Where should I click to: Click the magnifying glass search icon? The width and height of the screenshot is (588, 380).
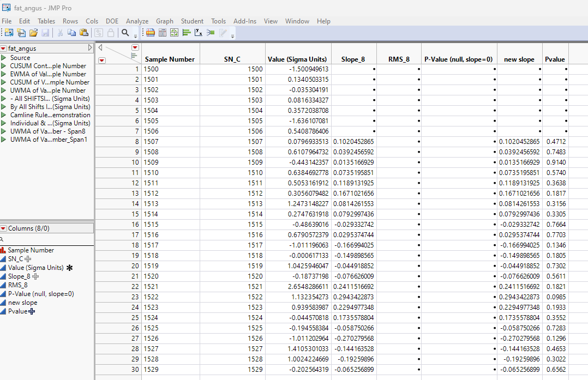(125, 33)
